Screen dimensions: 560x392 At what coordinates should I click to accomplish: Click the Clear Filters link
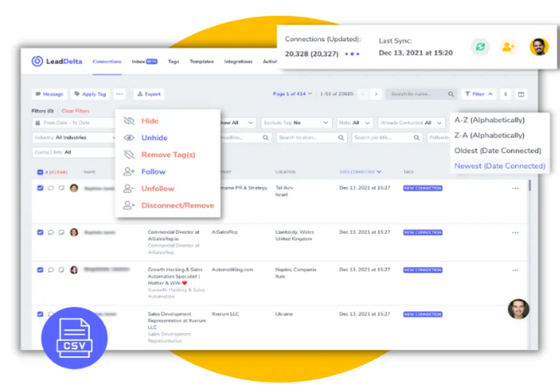point(76,111)
